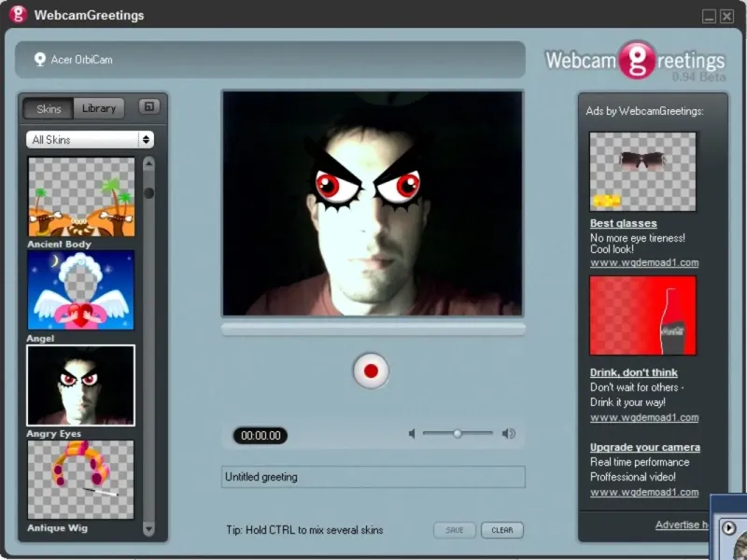Start recording with the red record button
Screen dimensions: 747x560
[x=371, y=371]
